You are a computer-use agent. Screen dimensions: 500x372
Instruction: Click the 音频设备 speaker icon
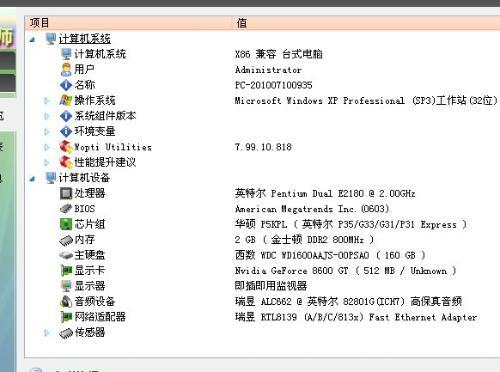(66, 302)
